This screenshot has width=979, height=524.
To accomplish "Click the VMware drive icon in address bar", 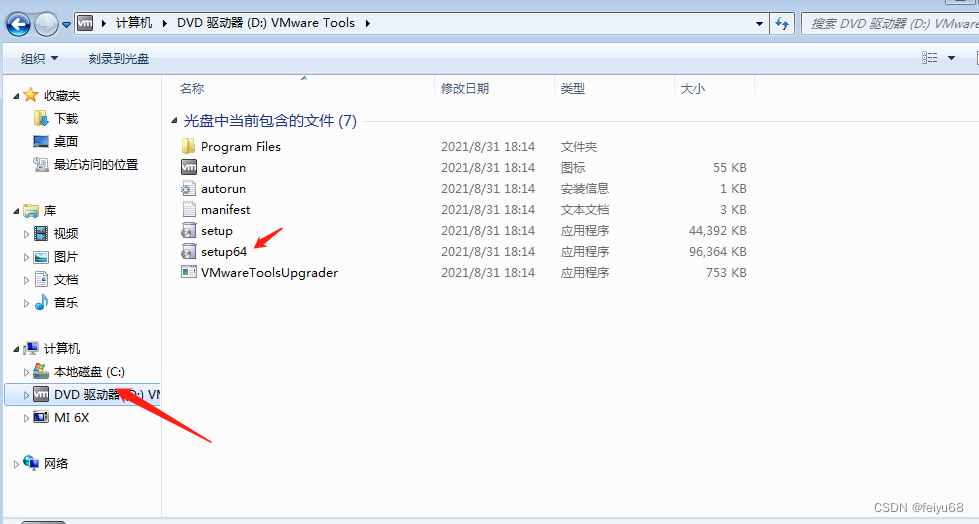I will point(85,23).
